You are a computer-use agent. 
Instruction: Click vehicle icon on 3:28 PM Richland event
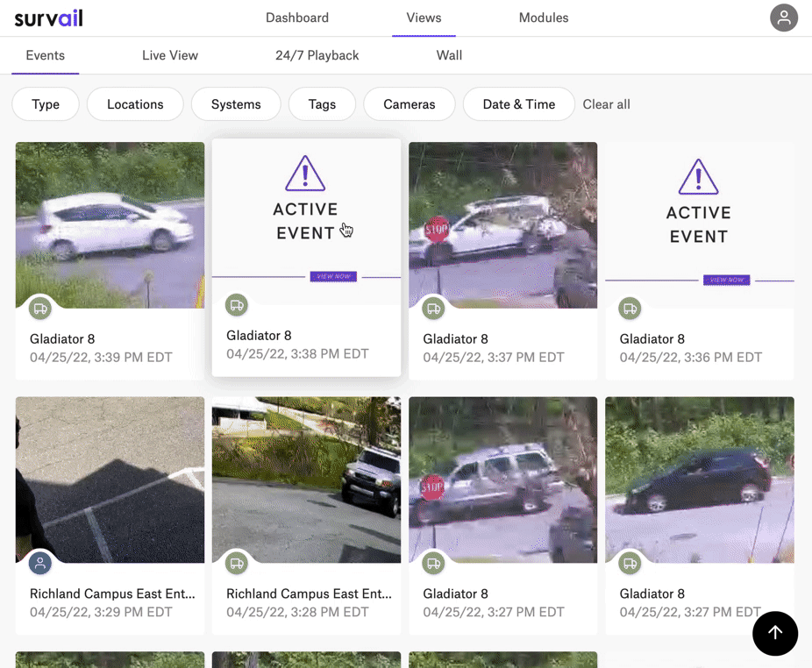237,564
